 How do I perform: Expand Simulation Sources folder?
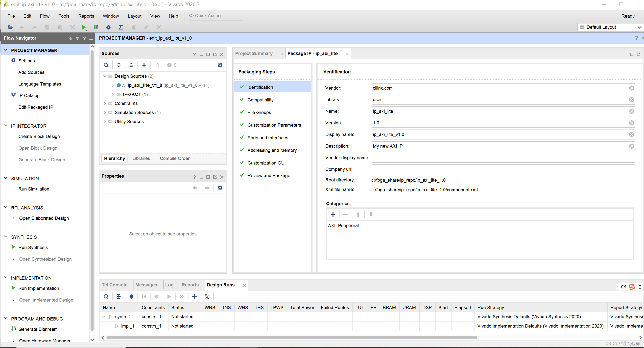click(x=105, y=113)
